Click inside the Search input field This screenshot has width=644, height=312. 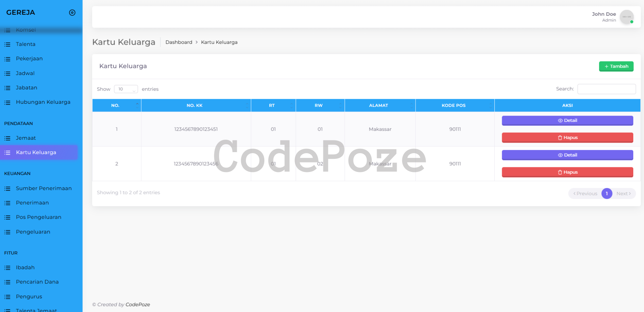[x=606, y=89]
